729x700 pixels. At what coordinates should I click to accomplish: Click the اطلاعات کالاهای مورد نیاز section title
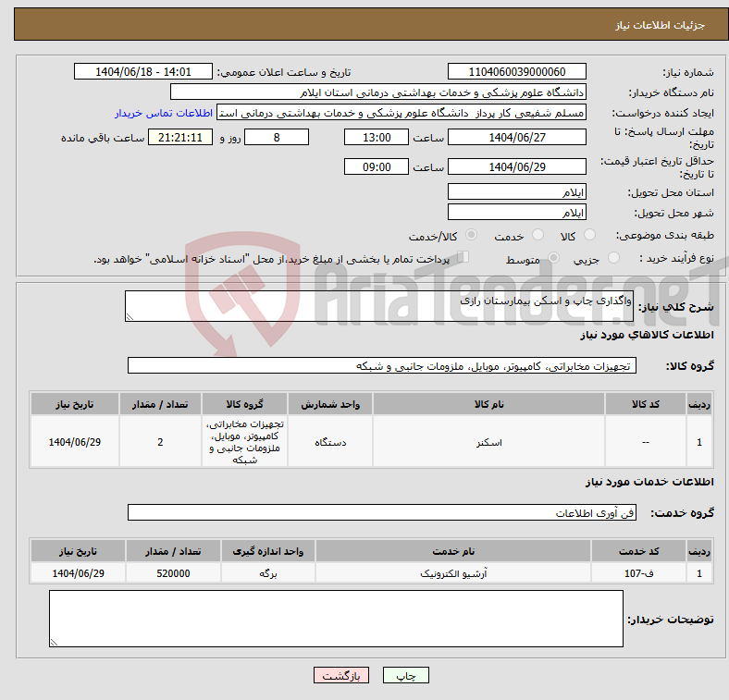pos(647,335)
